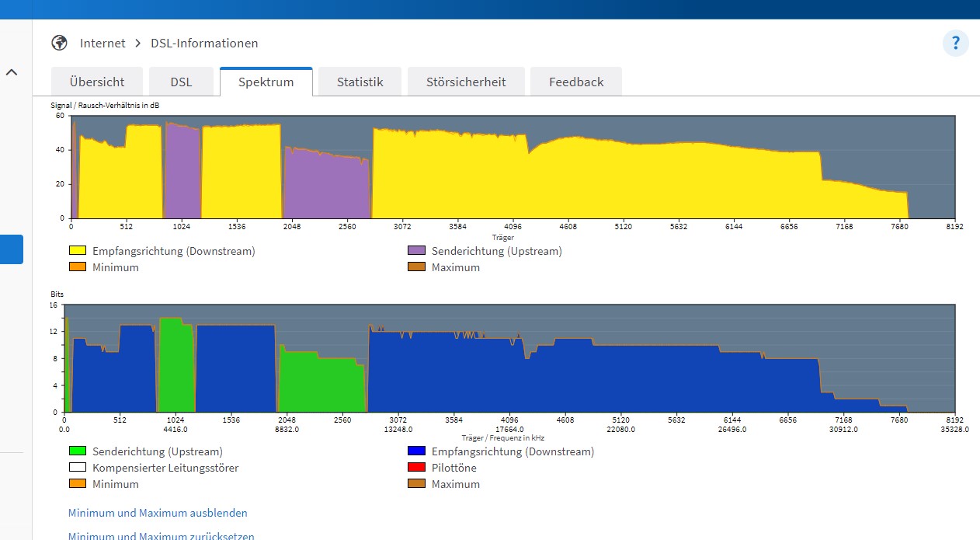The height and width of the screenshot is (540, 980).
Task: Select the Spektrum tab
Action: (266, 82)
